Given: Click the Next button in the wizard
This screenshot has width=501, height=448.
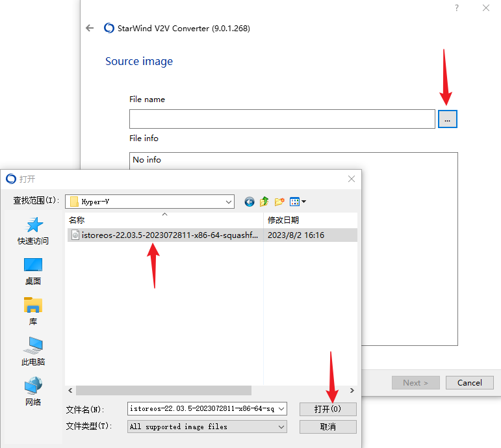Looking at the screenshot, I should click(x=416, y=383).
